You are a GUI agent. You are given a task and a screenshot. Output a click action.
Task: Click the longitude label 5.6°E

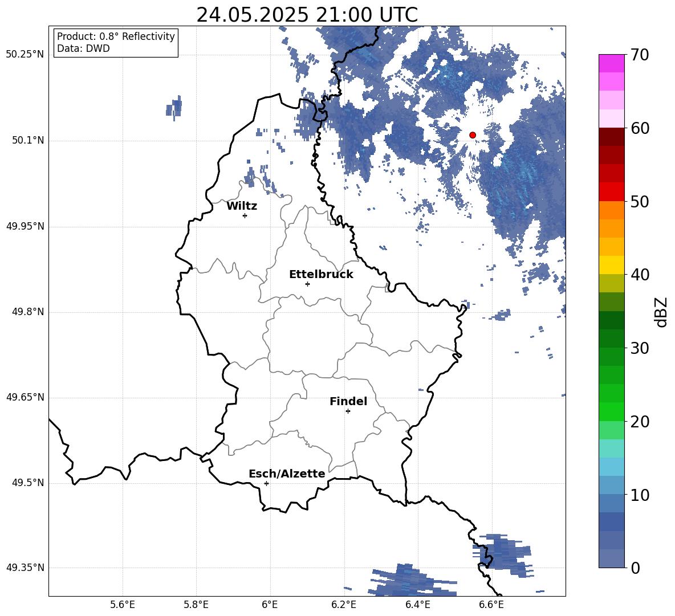123,605
